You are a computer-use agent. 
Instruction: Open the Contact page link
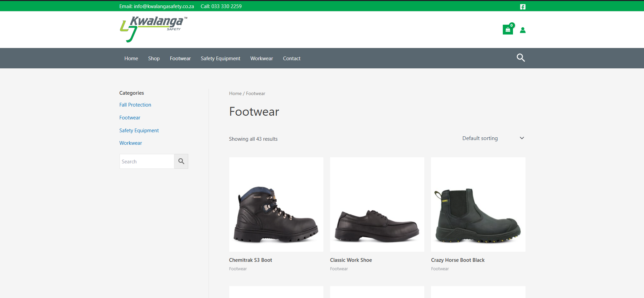pyautogui.click(x=292, y=59)
